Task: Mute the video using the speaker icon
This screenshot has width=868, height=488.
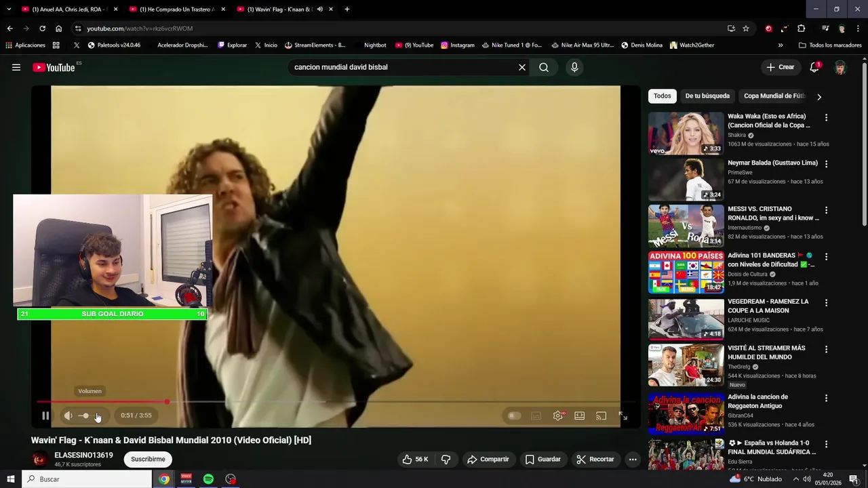Action: click(x=68, y=415)
